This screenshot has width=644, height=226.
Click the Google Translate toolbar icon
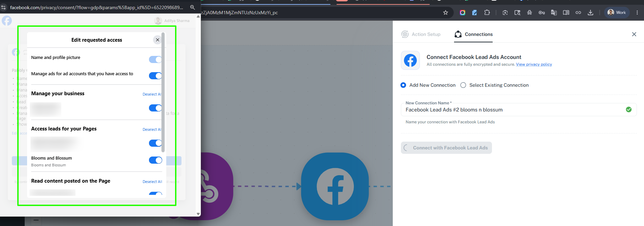[x=554, y=13]
